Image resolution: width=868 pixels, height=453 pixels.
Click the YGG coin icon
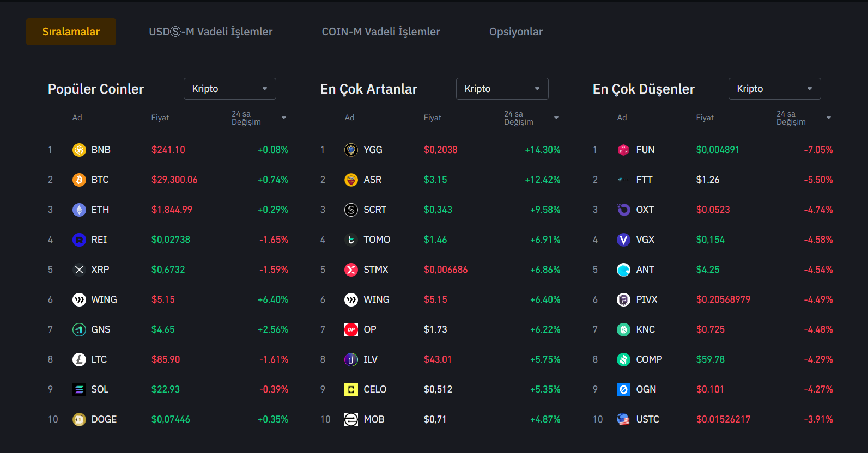[351, 150]
